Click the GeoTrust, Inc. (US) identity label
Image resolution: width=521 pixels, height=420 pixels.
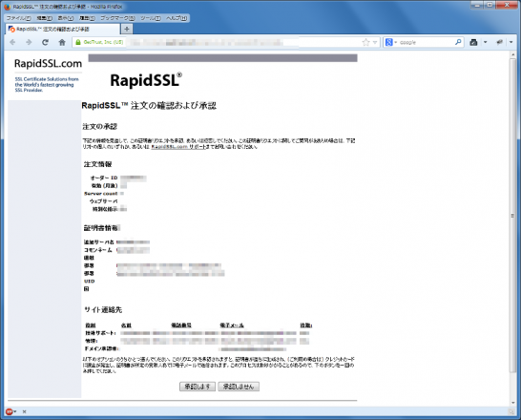point(103,42)
